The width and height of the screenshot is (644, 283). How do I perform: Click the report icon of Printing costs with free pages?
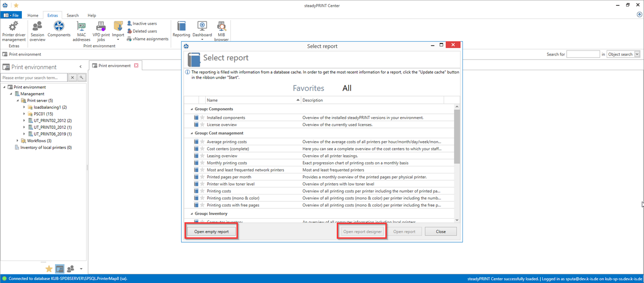click(196, 205)
